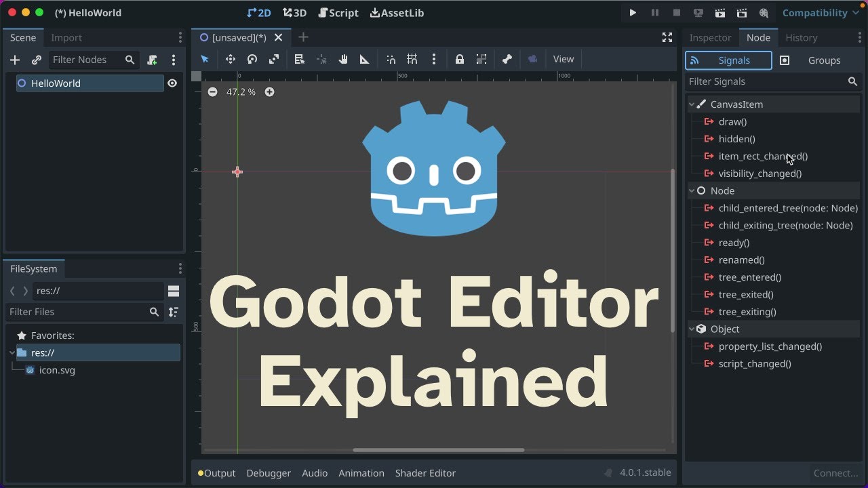868x488 pixels.
Task: Select the HelloWorld node in scene tree
Action: coord(90,83)
